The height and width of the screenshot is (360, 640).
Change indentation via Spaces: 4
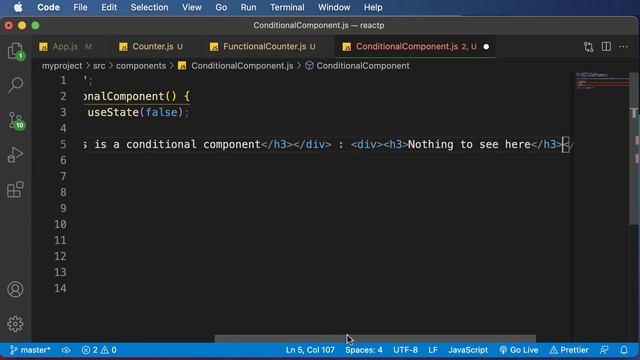coord(364,350)
